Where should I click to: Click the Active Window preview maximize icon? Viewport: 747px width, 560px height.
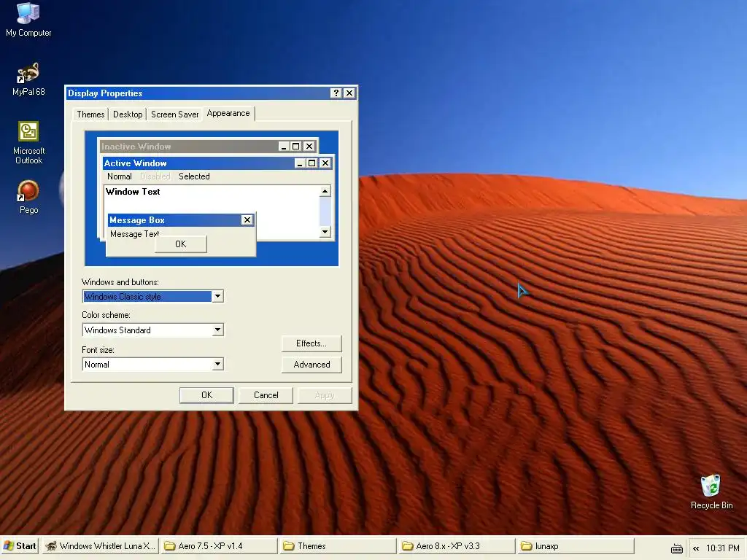(312, 163)
